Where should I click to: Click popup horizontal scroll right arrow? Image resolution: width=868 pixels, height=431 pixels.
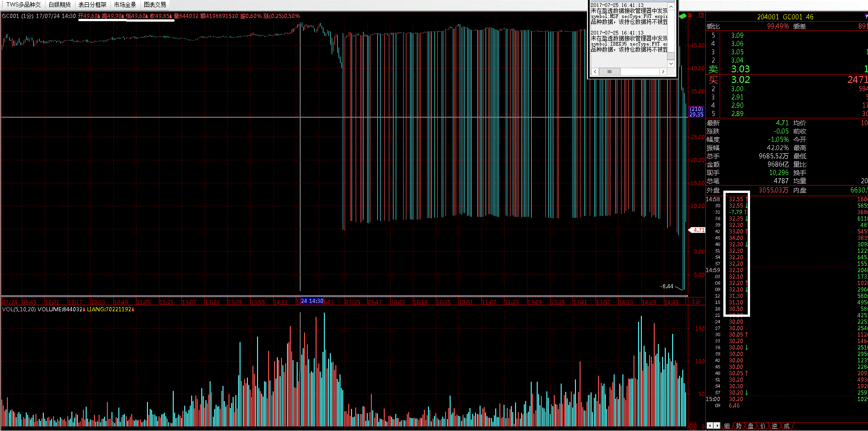pos(663,72)
